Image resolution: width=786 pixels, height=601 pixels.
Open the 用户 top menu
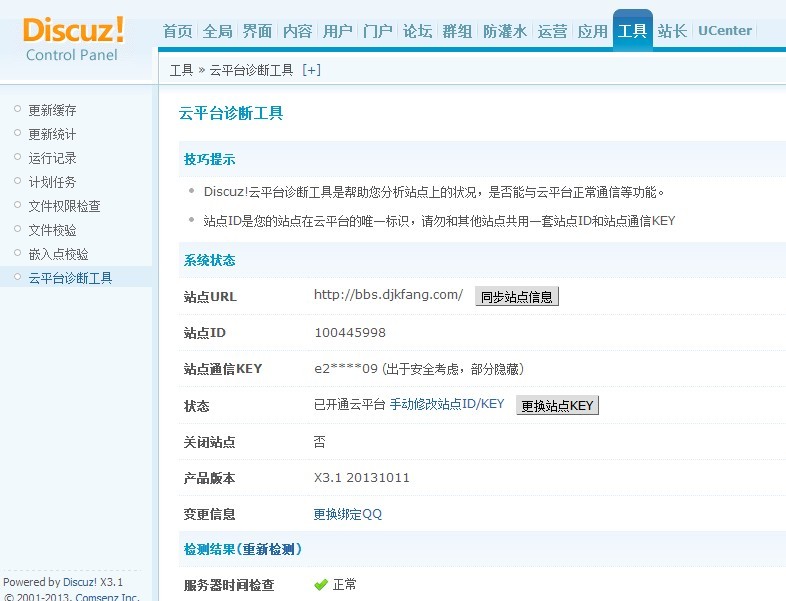tap(337, 31)
